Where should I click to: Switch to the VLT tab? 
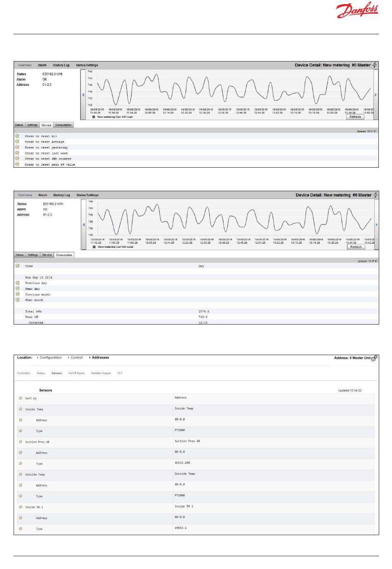click(120, 373)
